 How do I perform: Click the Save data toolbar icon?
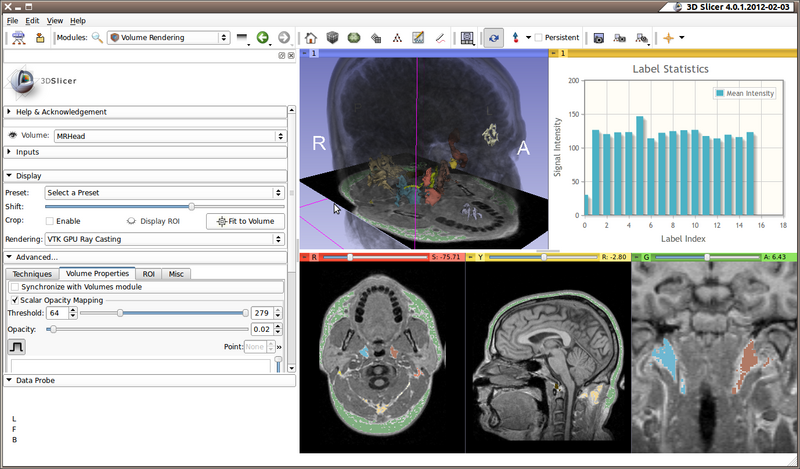pos(40,38)
